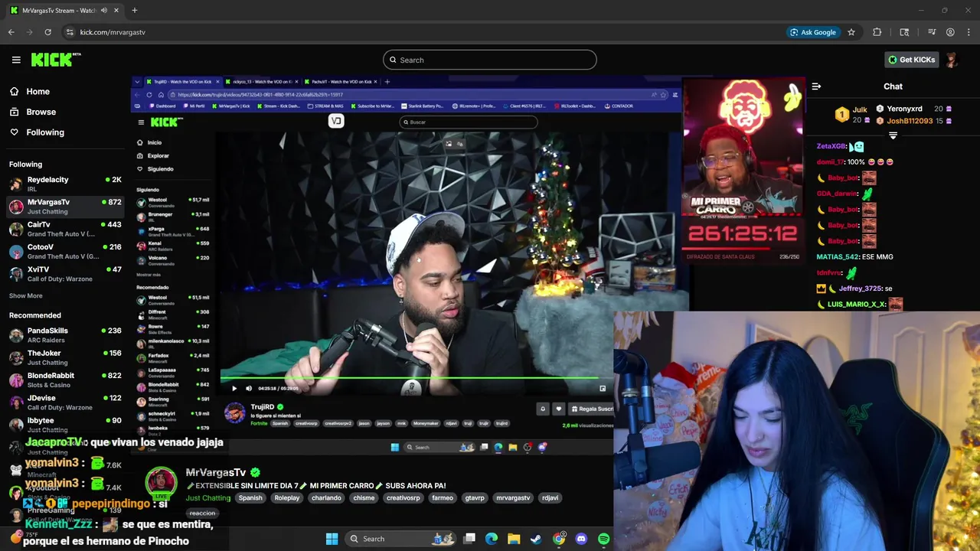Image resolution: width=980 pixels, height=551 pixels.
Task: Open Explorar in the streamed Kick sidebar
Action: 152,155
